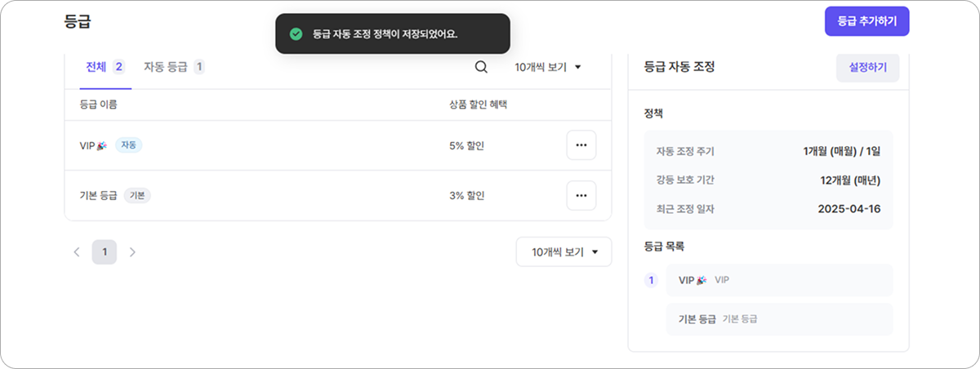Image resolution: width=980 pixels, height=369 pixels.
Task: Click the 등급 추가하기 button
Action: [866, 21]
